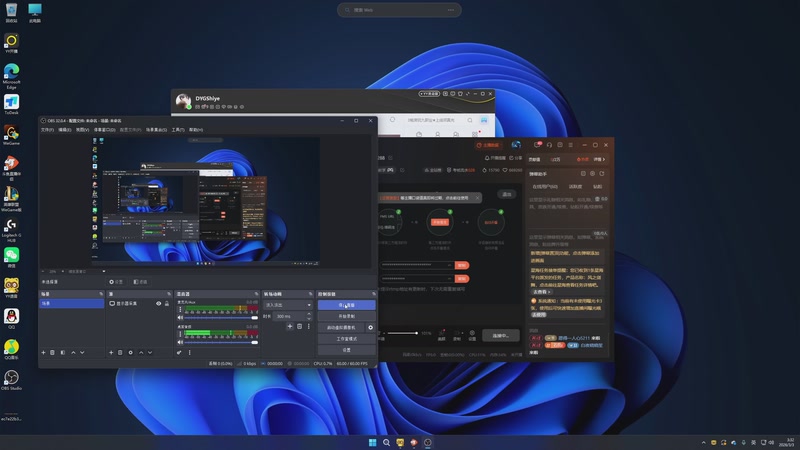Open the File menu in OBS
Screen dimensions: 800x450
[47, 130]
